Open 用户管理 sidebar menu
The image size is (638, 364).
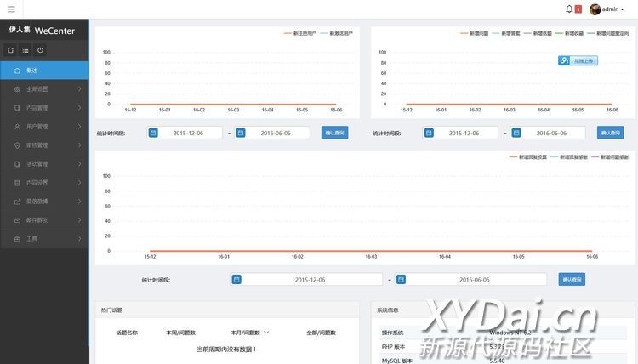coord(44,127)
